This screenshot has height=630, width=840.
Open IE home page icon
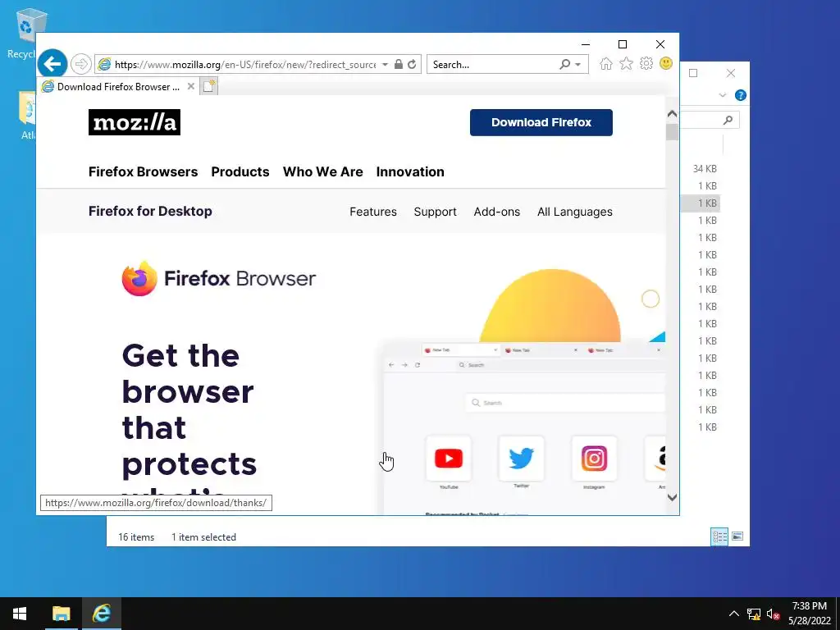(x=606, y=64)
